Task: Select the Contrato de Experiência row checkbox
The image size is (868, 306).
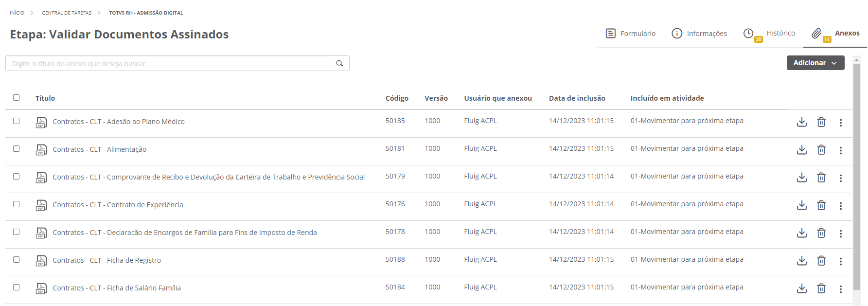Action: click(x=17, y=204)
